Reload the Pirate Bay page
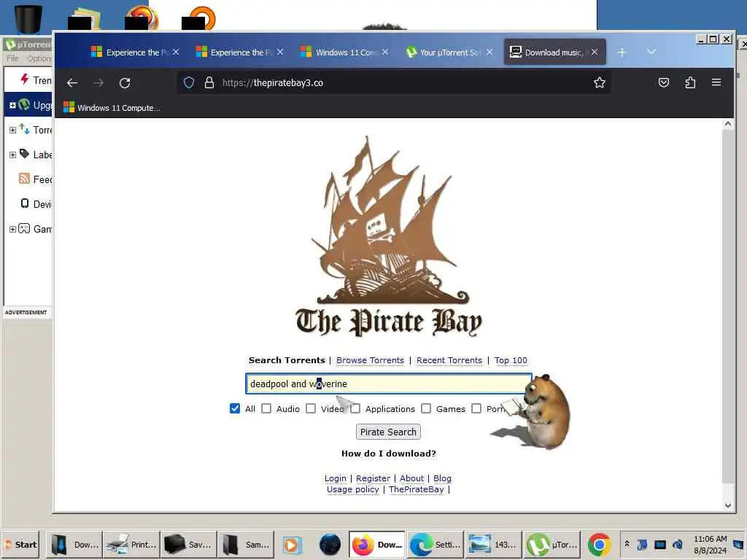 pyautogui.click(x=125, y=83)
